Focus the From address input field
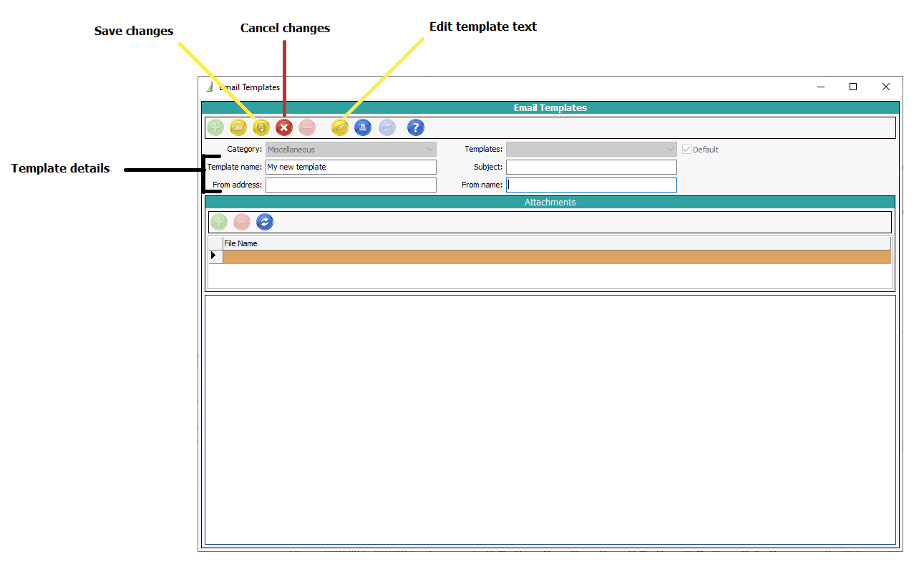 click(350, 185)
